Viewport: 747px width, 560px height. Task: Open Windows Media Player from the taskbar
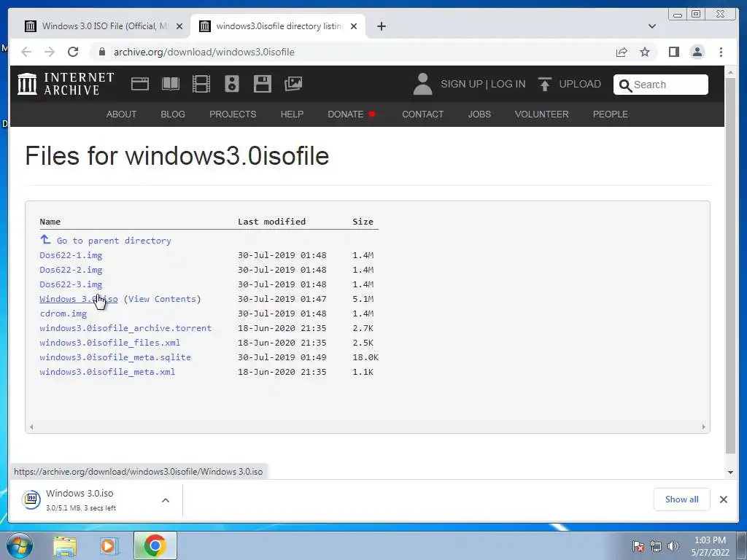[x=109, y=545]
